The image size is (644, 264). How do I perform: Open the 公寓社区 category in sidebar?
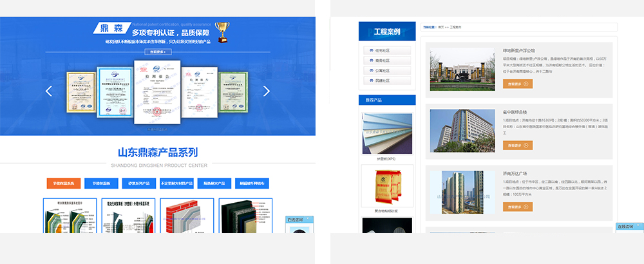[x=387, y=71]
